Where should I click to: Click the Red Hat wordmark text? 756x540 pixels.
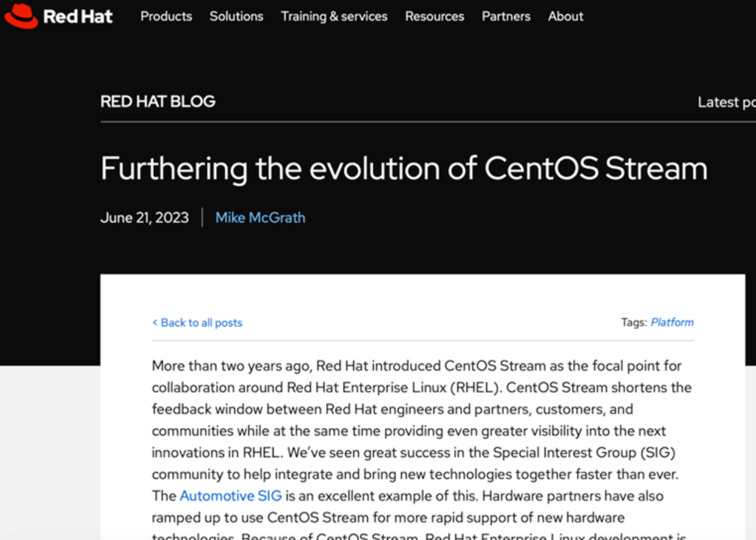point(78,16)
